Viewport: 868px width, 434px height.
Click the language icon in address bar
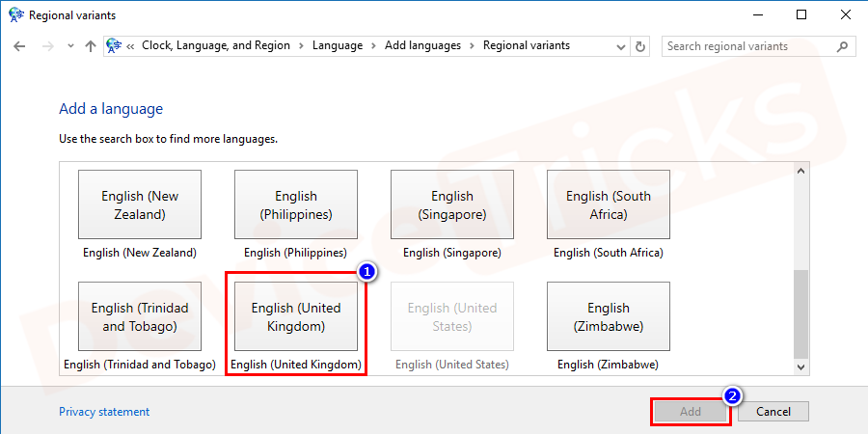[114, 46]
